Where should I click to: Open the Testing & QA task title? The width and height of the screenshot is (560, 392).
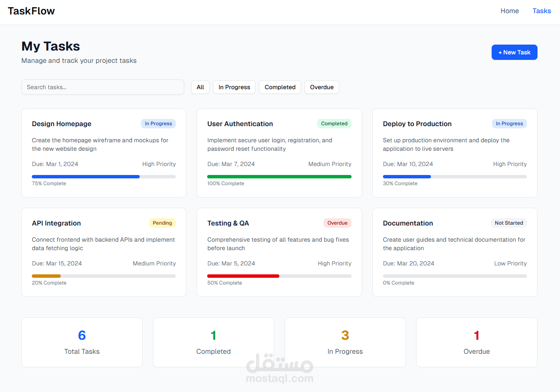point(228,223)
